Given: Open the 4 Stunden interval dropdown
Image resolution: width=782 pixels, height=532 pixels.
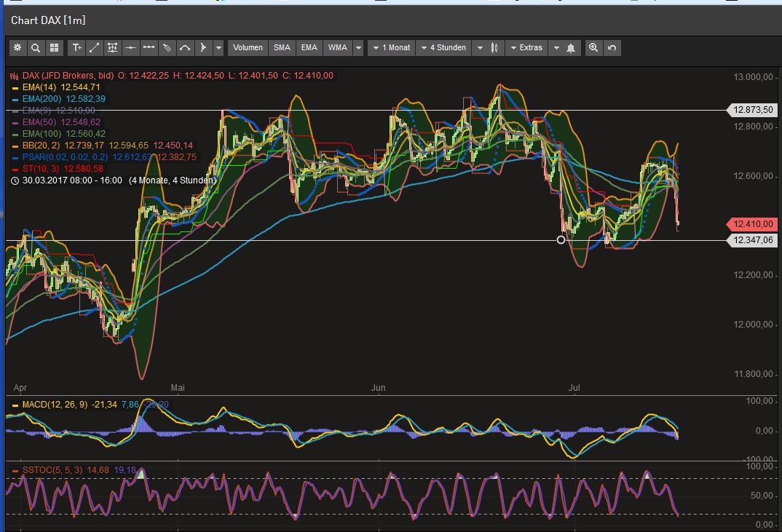Looking at the screenshot, I should (x=444, y=47).
